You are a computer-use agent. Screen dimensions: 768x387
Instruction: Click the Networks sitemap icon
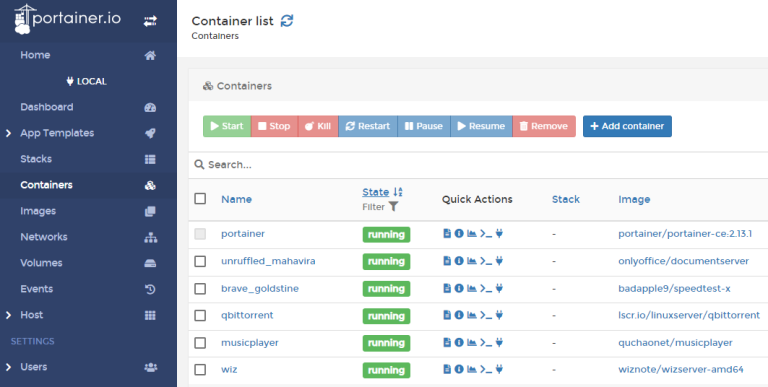tap(150, 237)
